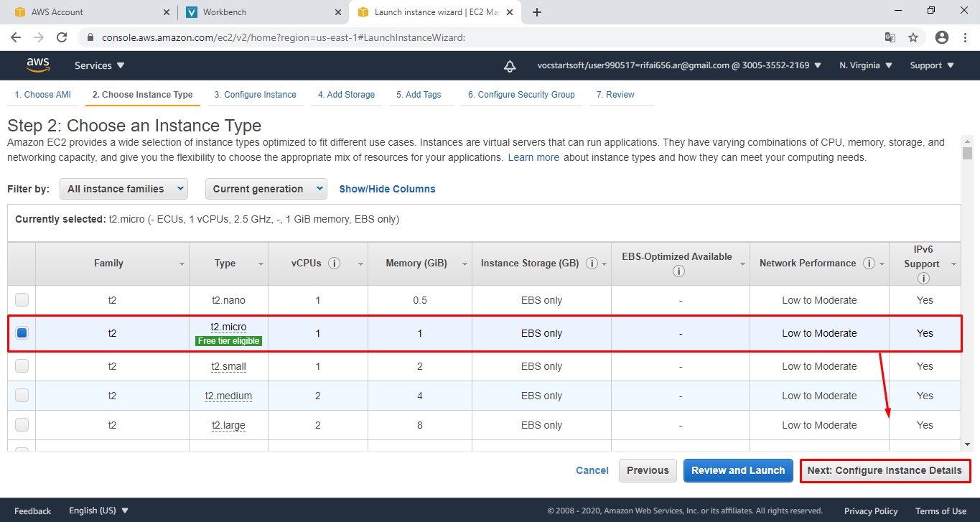Click the t2.medium type link
Image resolution: width=980 pixels, height=522 pixels.
click(228, 396)
